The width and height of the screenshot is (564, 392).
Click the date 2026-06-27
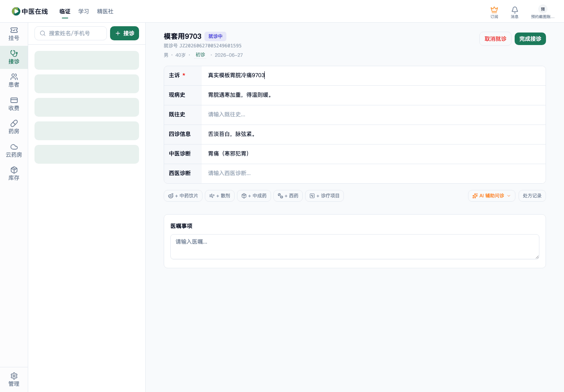[229, 55]
